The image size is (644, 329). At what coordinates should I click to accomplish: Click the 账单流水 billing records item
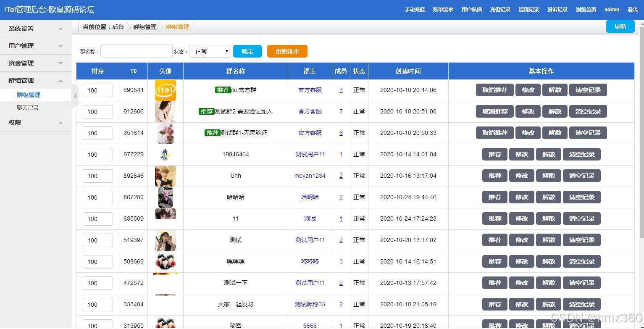(443, 9)
